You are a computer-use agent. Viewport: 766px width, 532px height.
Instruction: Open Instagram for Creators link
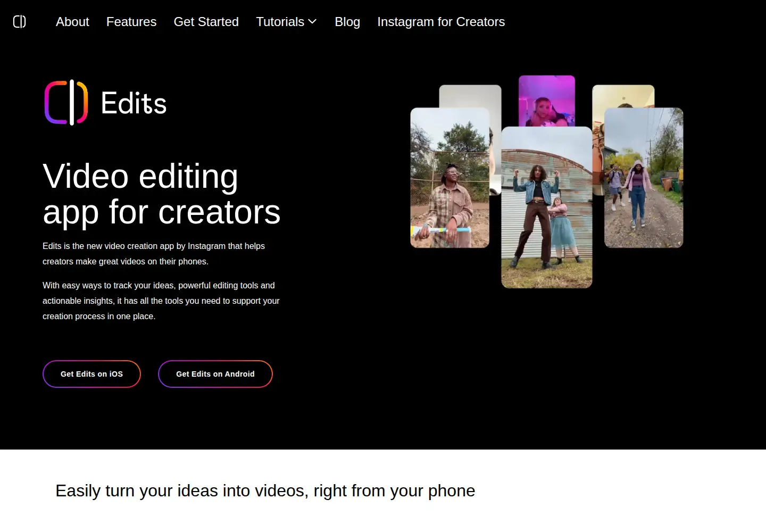point(441,22)
